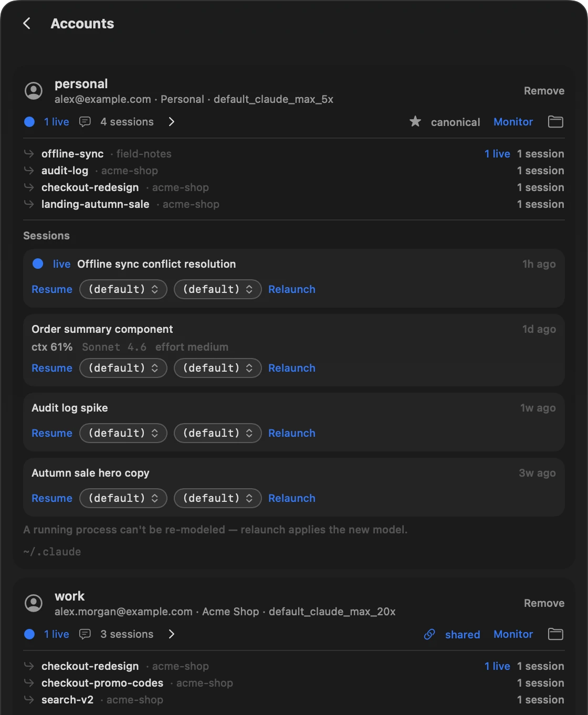
Task: Click '1 live' in work account header
Action: [57, 634]
